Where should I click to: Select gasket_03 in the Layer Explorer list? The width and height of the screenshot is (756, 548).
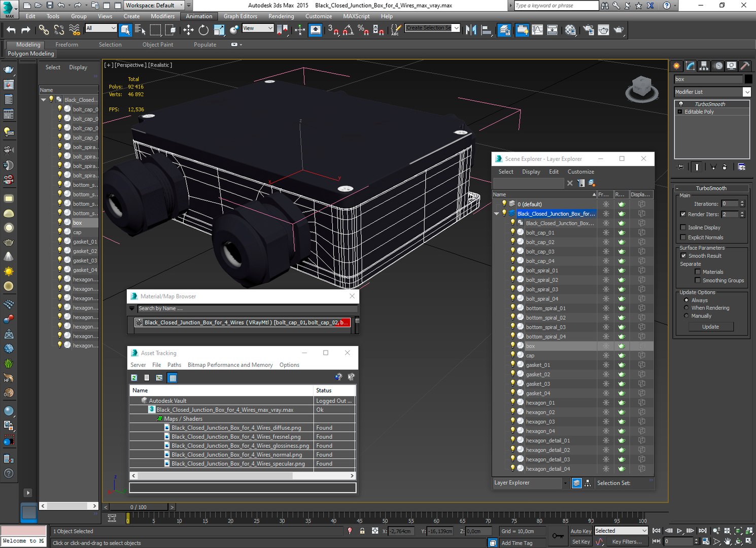tap(538, 384)
